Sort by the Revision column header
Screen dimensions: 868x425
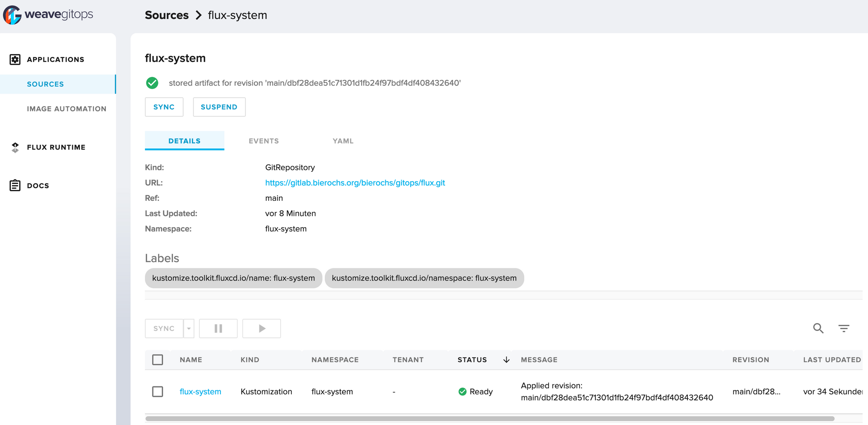[751, 360]
